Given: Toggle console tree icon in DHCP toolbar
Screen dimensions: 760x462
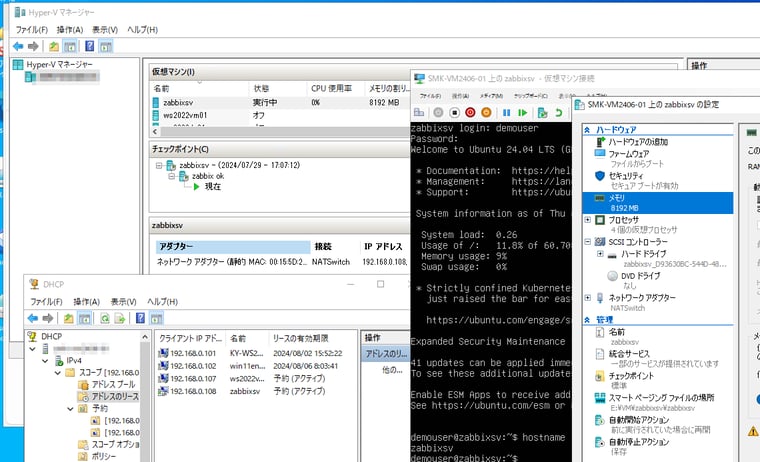Looking at the screenshot, I should (84, 319).
